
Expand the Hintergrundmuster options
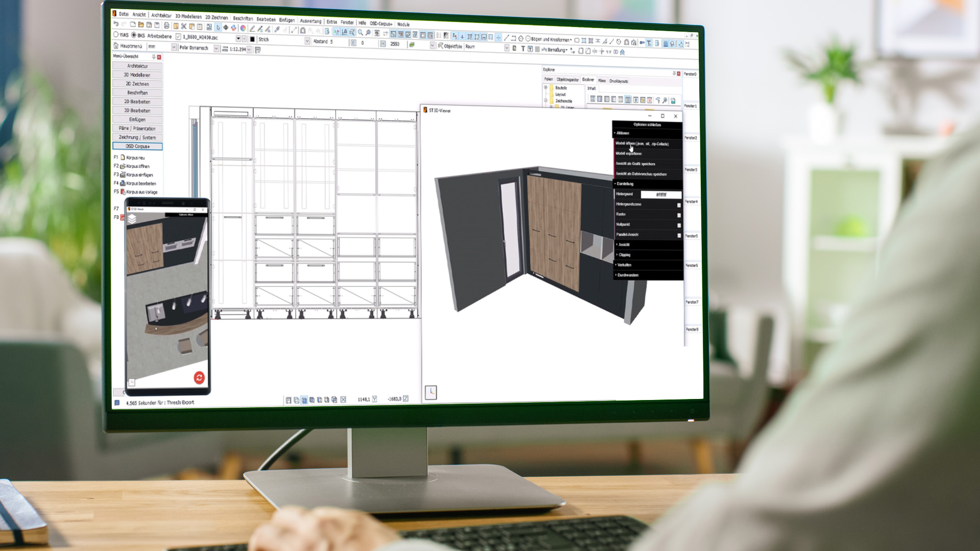click(x=678, y=205)
